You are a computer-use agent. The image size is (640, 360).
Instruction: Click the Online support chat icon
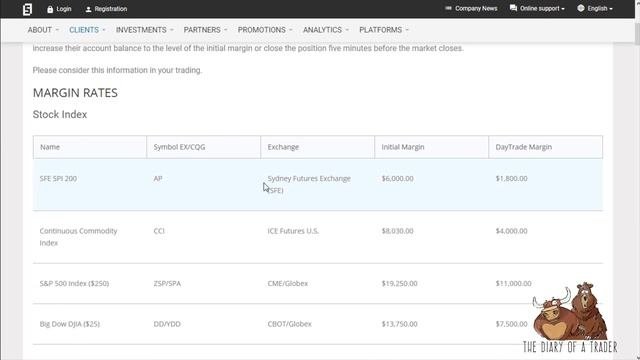[x=513, y=8]
